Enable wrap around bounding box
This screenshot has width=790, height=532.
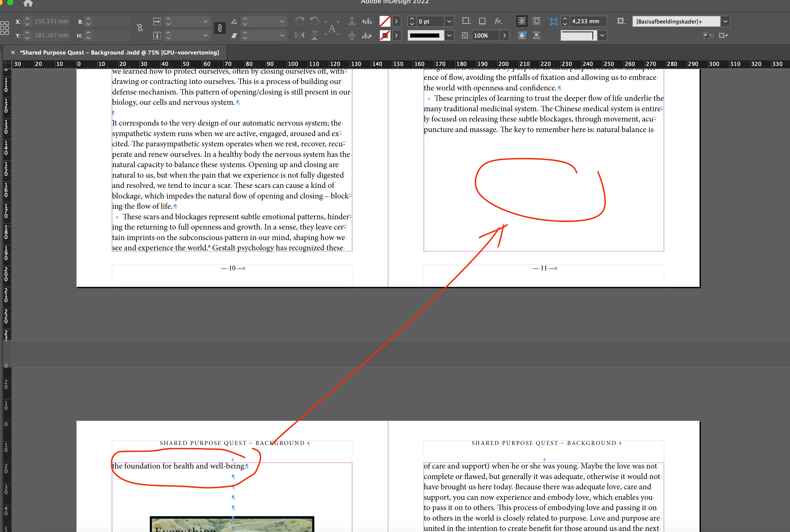(x=537, y=21)
